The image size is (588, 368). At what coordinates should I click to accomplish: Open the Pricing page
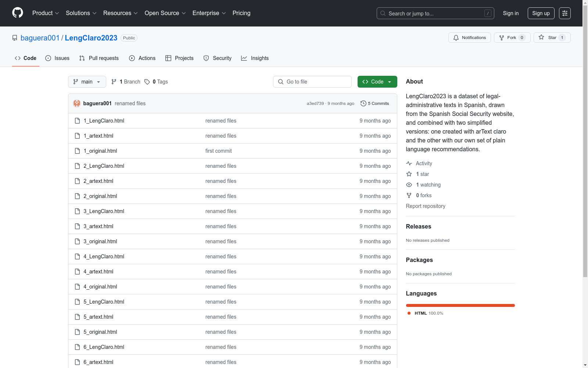(x=241, y=13)
